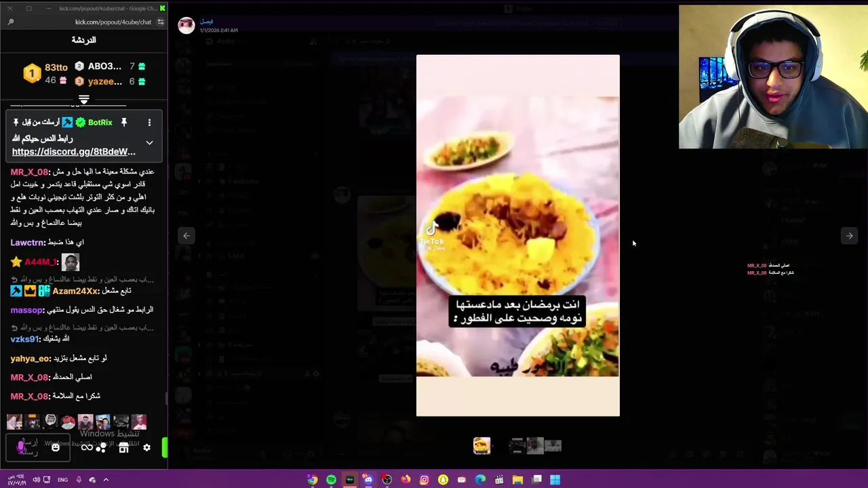Collapse the leaderboard with the lines-and-triangle handle
Screen dimensions: 868x488
pyautogui.click(x=84, y=100)
